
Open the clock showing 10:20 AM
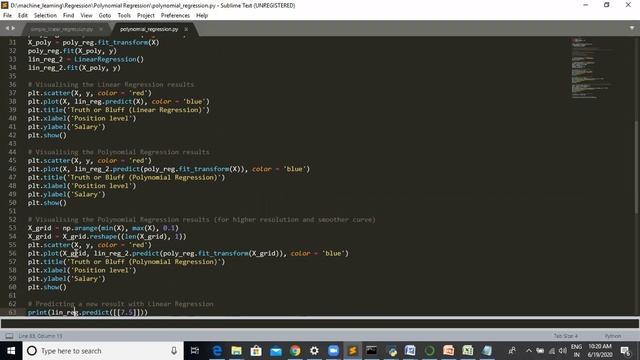click(600, 351)
